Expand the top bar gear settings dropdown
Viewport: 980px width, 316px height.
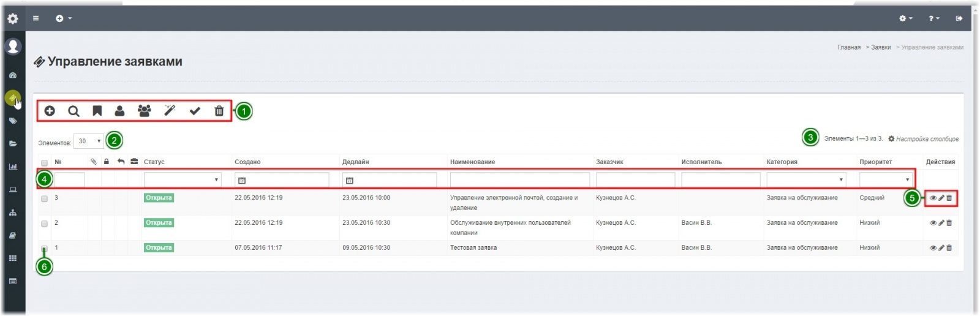906,18
